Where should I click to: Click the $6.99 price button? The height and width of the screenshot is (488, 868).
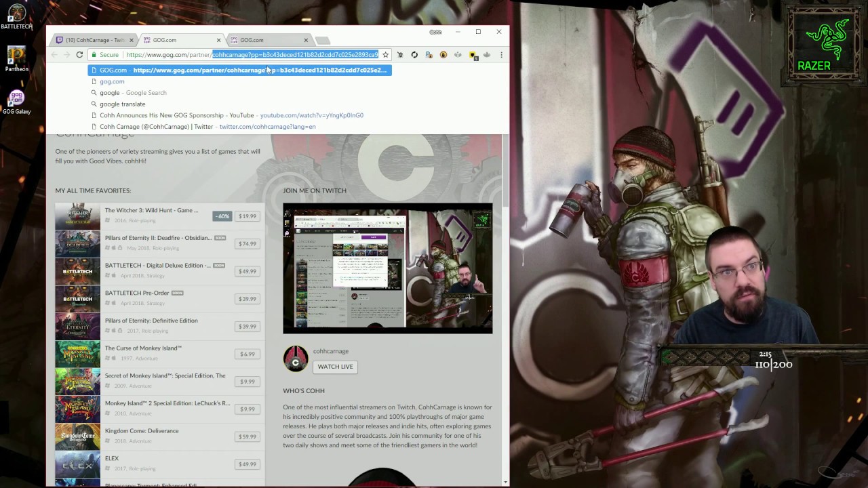pyautogui.click(x=248, y=354)
